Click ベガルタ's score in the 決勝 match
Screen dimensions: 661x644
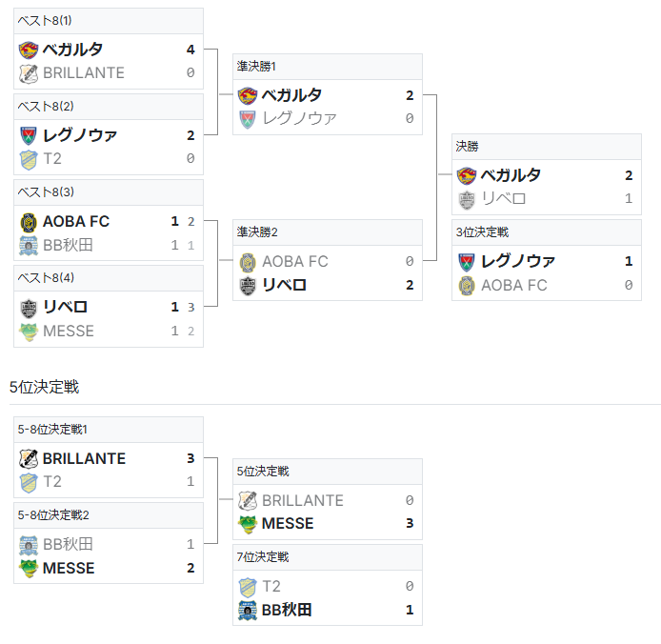click(x=629, y=175)
